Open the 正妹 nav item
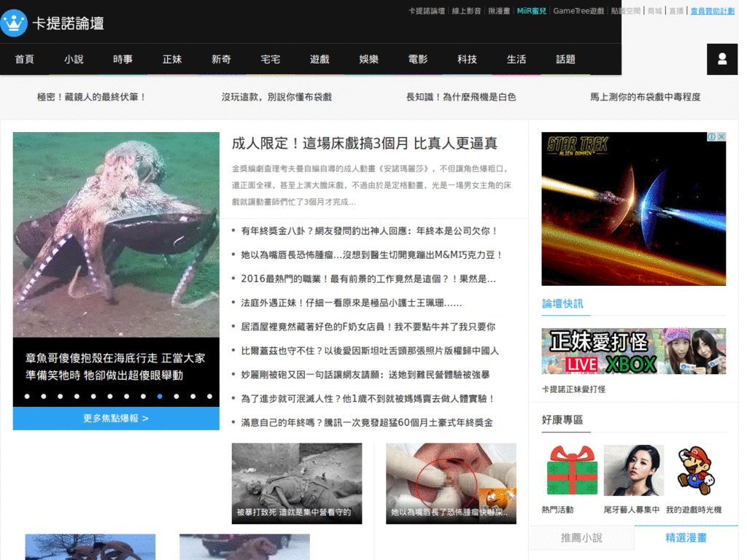 pos(172,59)
